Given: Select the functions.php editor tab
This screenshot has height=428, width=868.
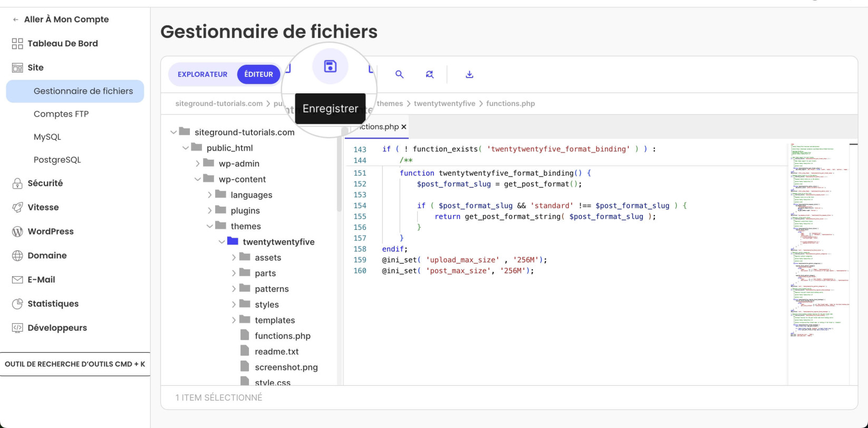Looking at the screenshot, I should tap(378, 127).
